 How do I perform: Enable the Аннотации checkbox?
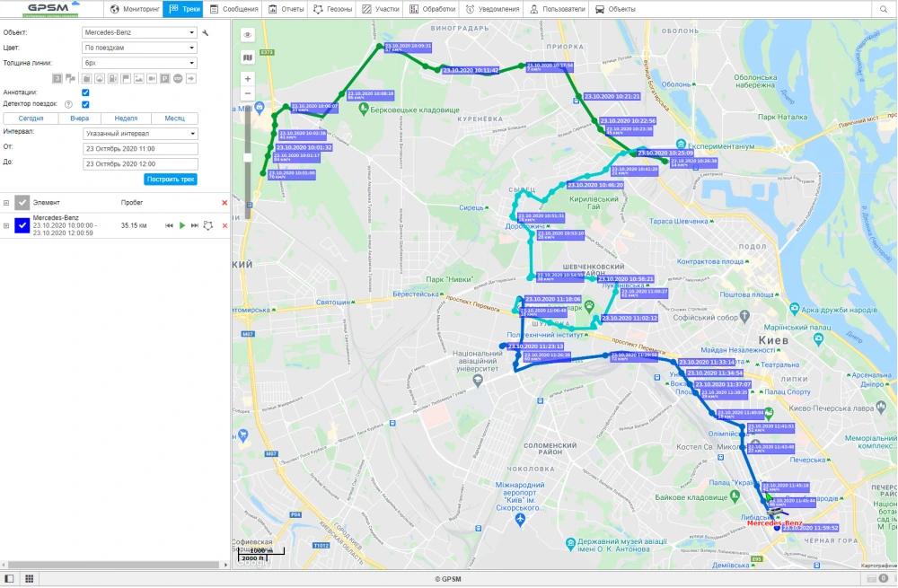click(x=85, y=92)
